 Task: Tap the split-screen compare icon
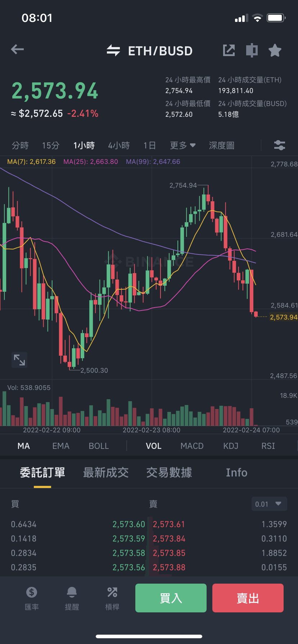(252, 50)
